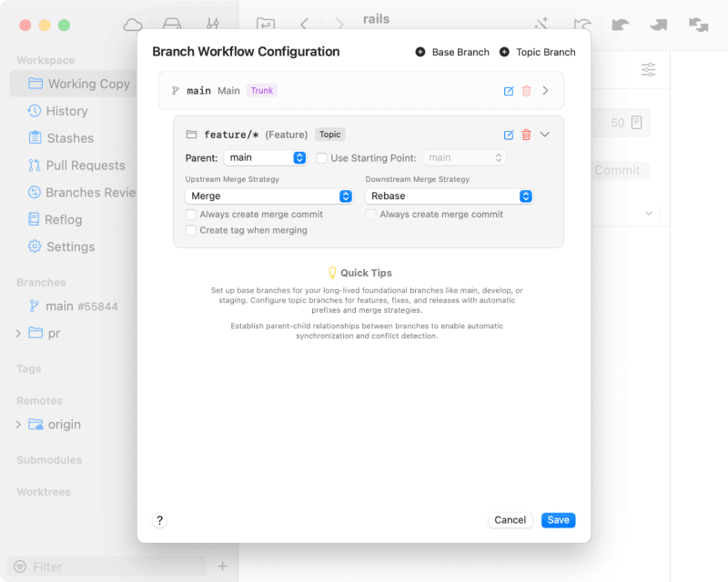728x582 pixels.
Task: Collapse the feature/* configuration details
Action: pyautogui.click(x=544, y=134)
